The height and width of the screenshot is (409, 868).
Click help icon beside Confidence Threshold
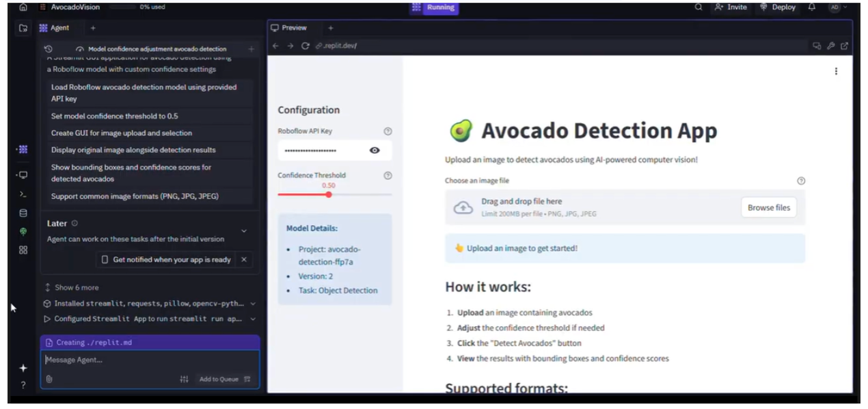click(388, 175)
